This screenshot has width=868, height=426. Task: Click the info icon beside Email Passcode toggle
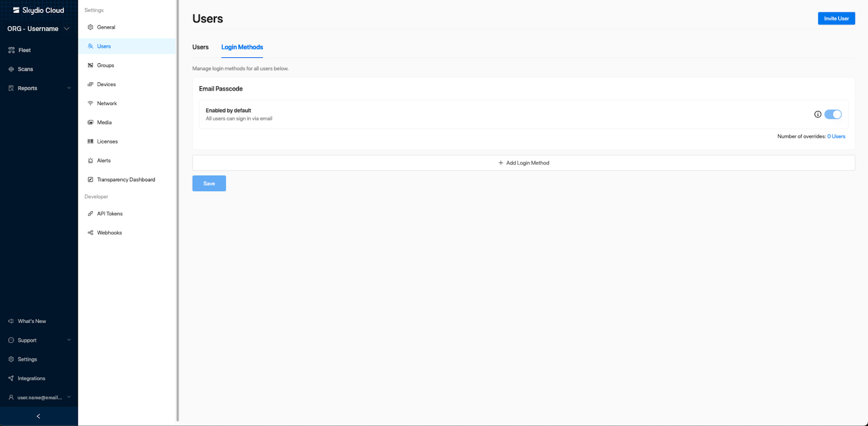(x=817, y=114)
